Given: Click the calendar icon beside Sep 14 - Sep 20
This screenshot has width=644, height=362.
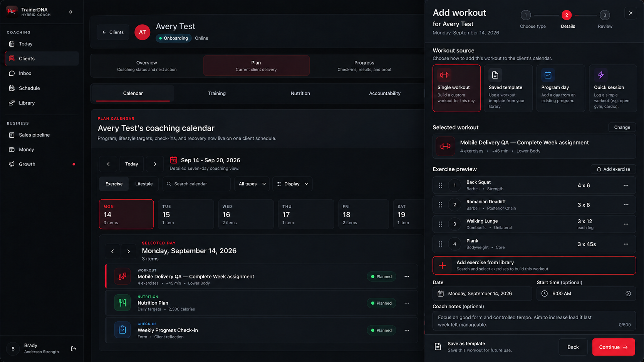Looking at the screenshot, I should [x=174, y=160].
